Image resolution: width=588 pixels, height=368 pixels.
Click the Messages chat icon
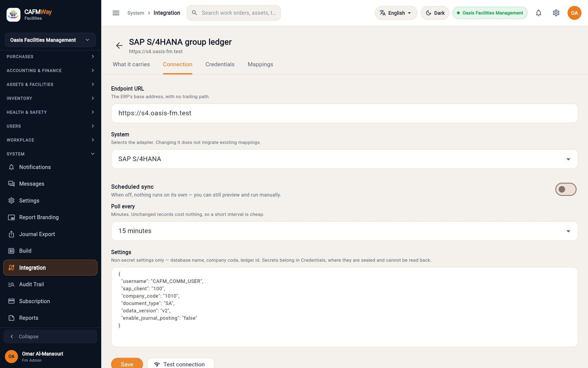(11, 184)
